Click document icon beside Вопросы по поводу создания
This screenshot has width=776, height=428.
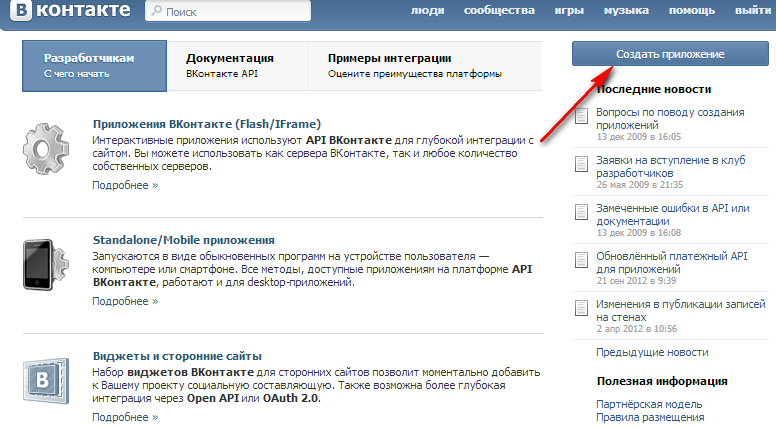582,116
